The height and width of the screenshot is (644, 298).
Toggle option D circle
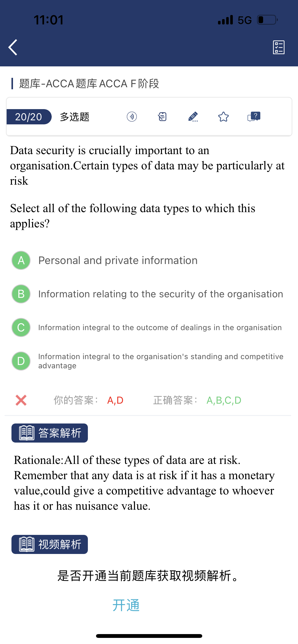(x=21, y=361)
